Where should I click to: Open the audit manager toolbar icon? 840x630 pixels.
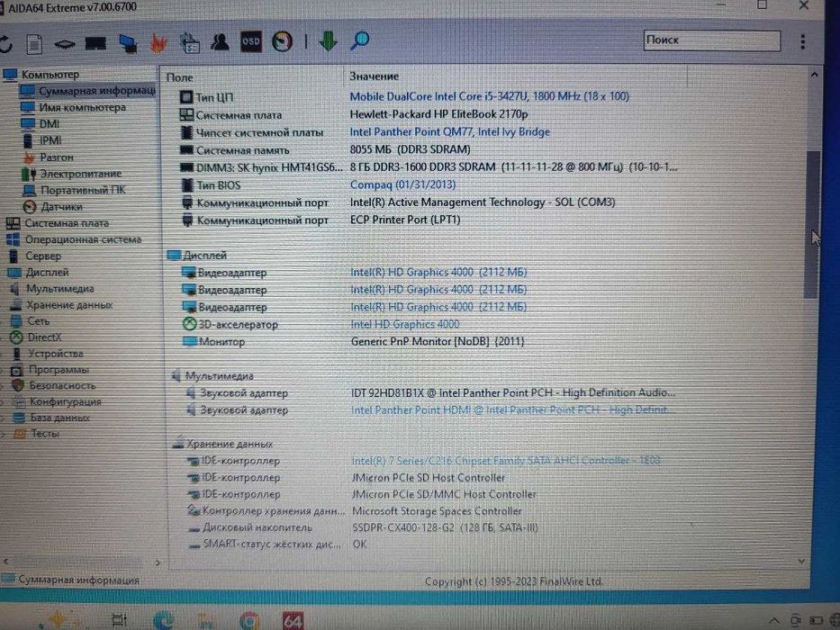click(189, 43)
